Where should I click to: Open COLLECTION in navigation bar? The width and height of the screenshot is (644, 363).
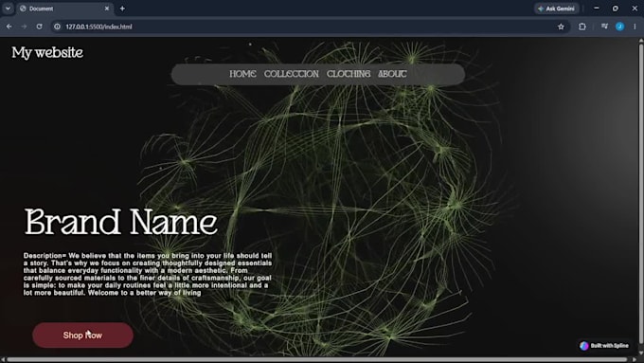291,74
